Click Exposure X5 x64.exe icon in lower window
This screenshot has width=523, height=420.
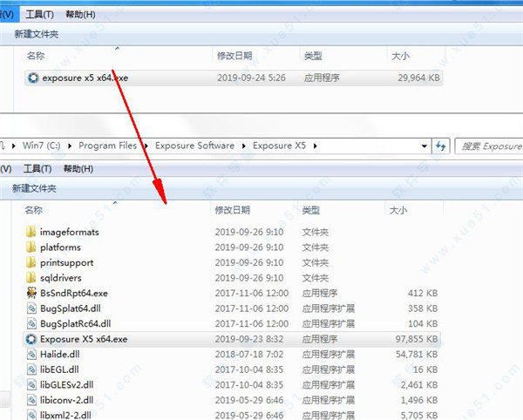[31, 339]
